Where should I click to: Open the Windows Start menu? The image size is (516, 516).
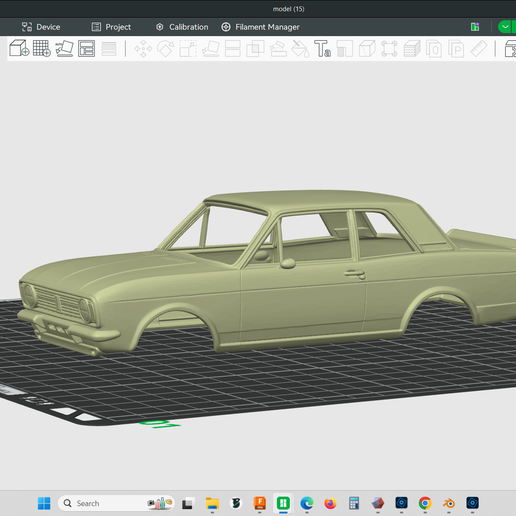[44, 503]
